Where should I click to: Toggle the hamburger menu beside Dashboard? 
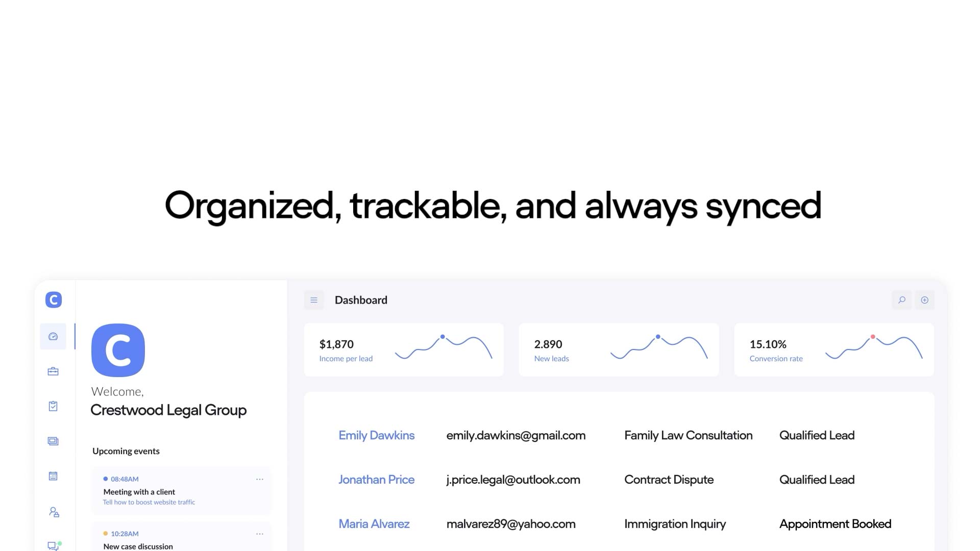coord(314,300)
